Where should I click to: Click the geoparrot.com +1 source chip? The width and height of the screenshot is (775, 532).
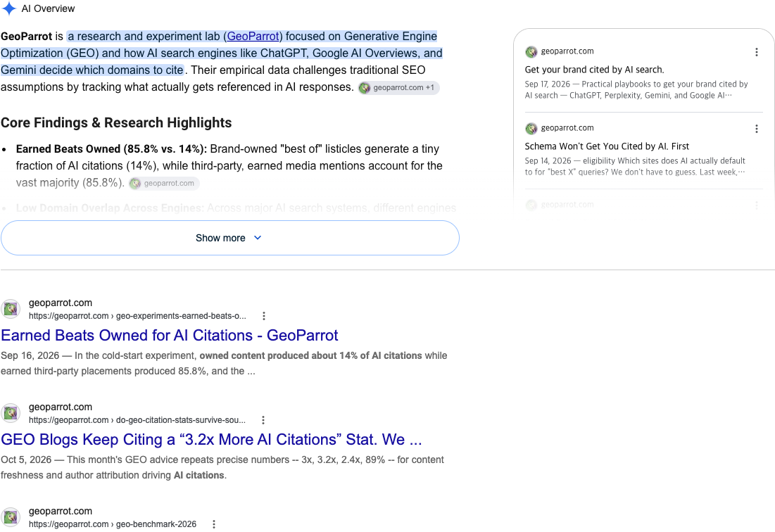tap(399, 87)
